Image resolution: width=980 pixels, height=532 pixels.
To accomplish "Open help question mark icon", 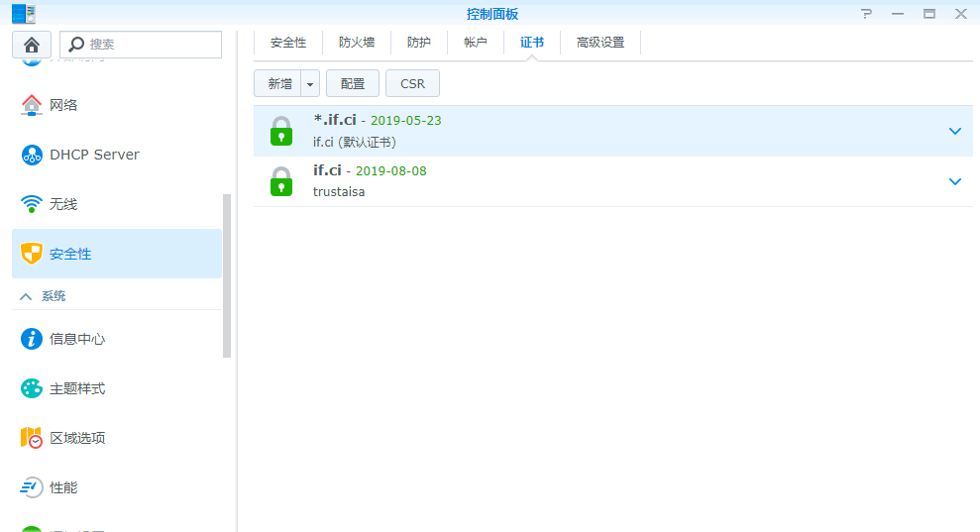I will [x=866, y=14].
